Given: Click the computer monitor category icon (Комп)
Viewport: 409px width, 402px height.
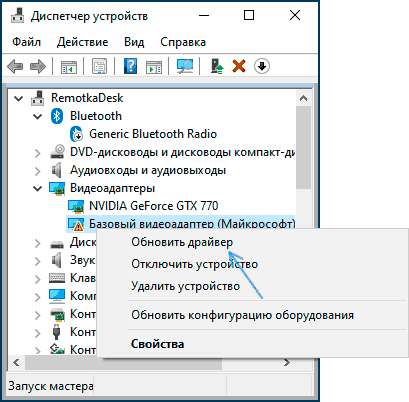Looking at the screenshot, I should click(x=57, y=296).
